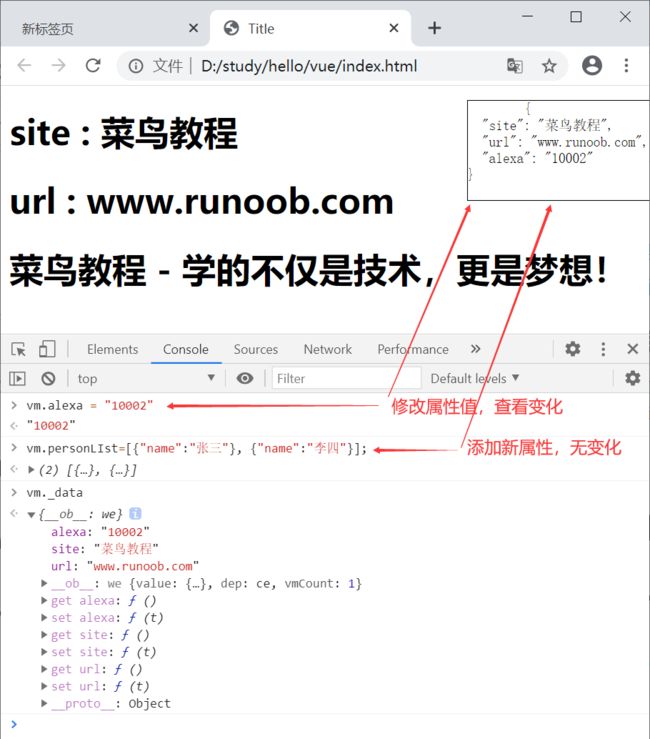
Task: Click the address bar URL
Action: click(309, 66)
